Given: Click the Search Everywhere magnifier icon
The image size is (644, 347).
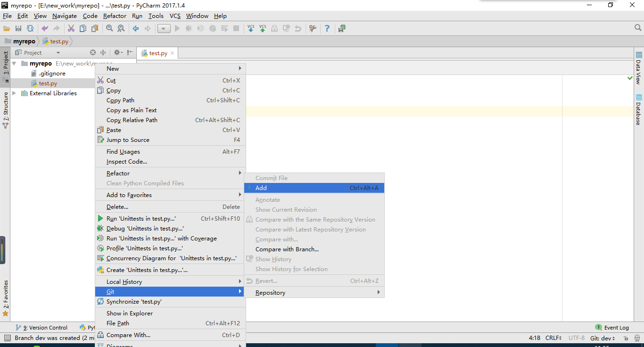Looking at the screenshot, I should point(638,28).
